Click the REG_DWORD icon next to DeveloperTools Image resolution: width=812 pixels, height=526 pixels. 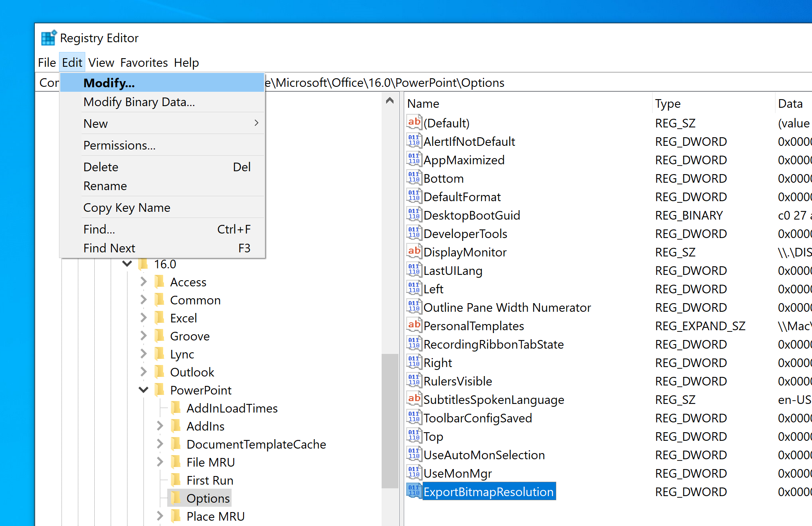412,233
